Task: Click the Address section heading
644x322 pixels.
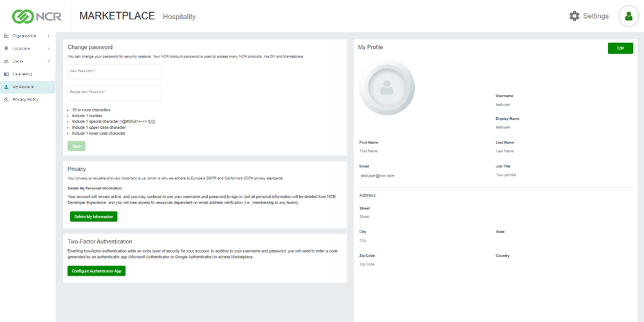Action: [367, 195]
